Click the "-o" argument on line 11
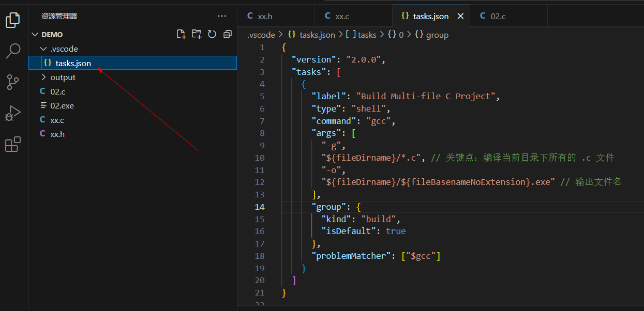644x311 pixels. coord(331,170)
